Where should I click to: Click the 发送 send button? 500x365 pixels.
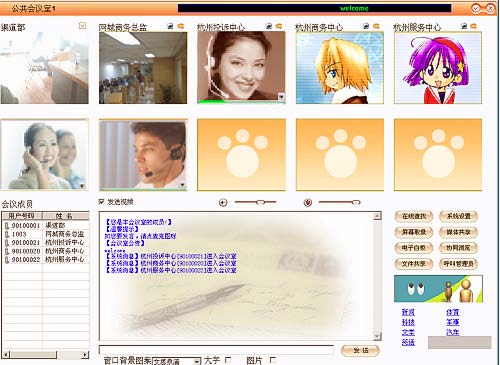coord(360,350)
